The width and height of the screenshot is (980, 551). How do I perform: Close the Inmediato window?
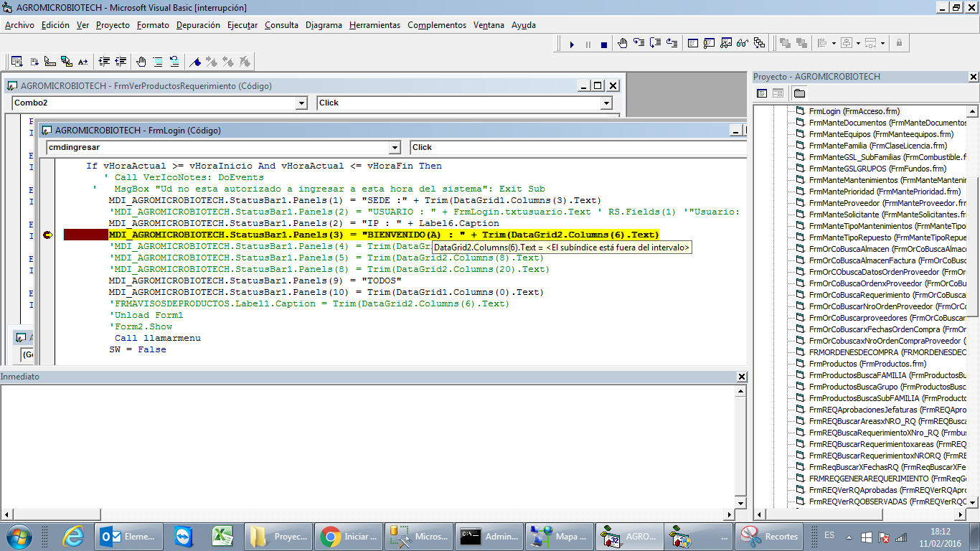point(743,377)
